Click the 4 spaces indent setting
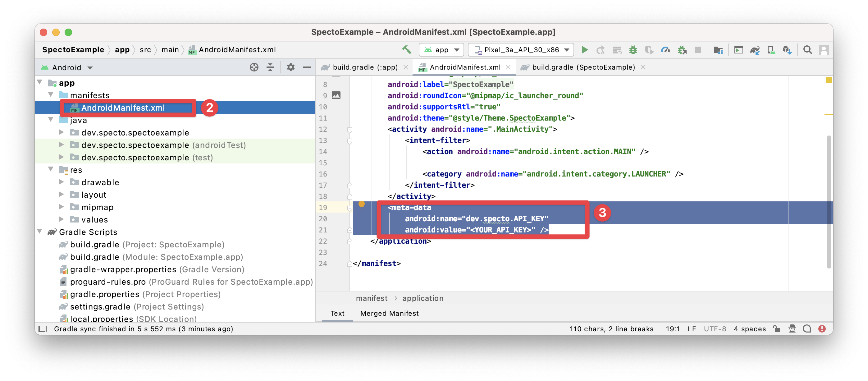 [750, 329]
